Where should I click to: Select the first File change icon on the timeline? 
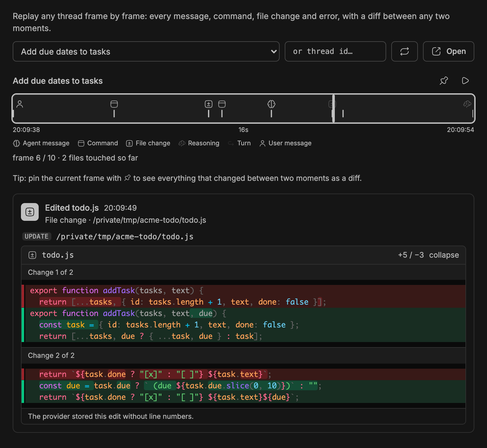click(209, 104)
